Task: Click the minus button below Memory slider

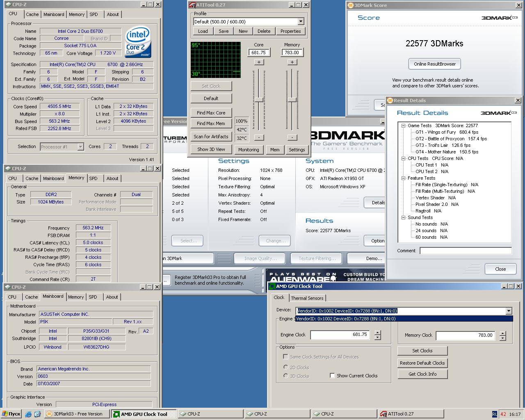Action: pos(292,137)
